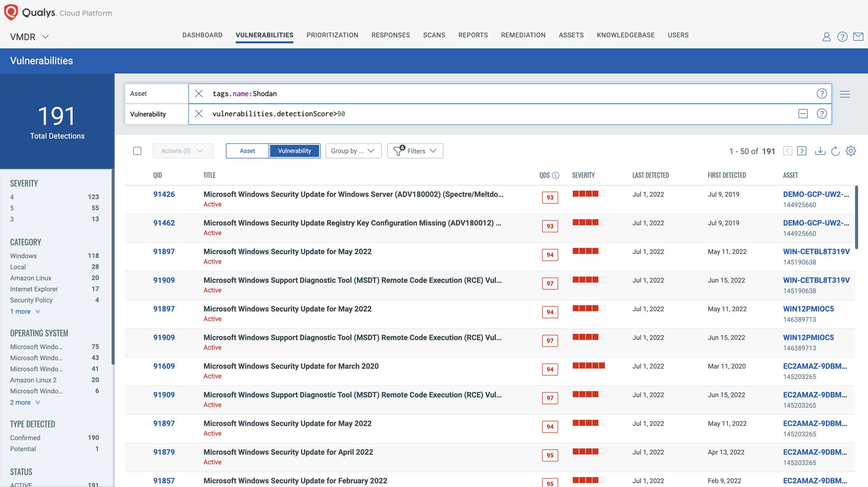Screen dimensions: 868x487
Task: Open the Prioritization tab
Action: (332, 35)
